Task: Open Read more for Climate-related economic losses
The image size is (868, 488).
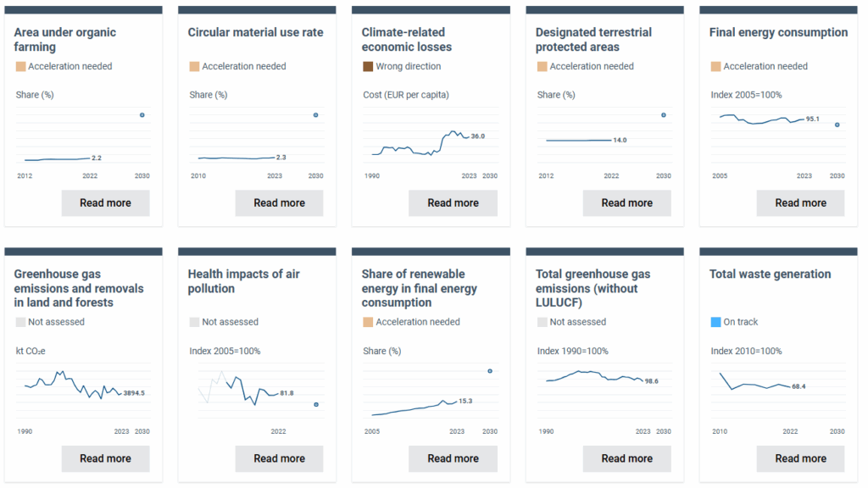Action: coord(453,202)
